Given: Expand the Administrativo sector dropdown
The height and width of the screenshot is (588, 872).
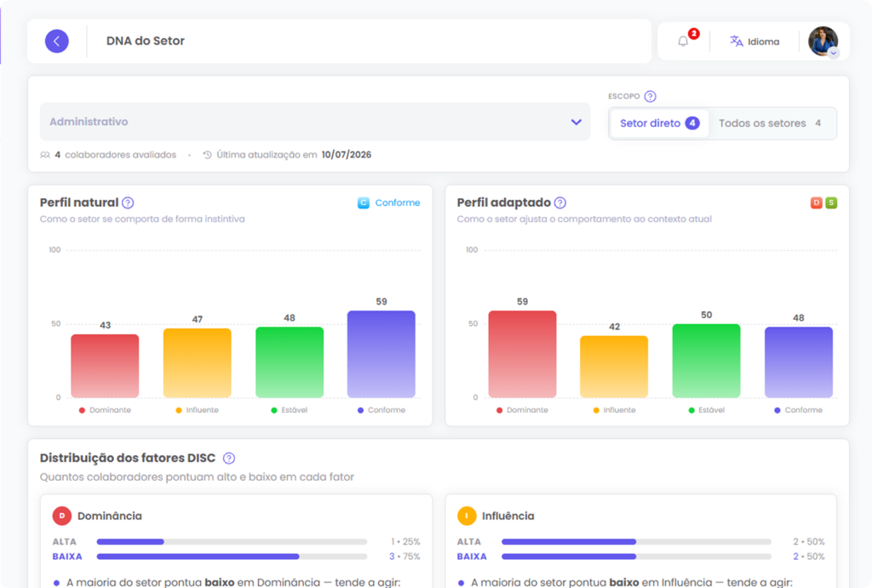Looking at the screenshot, I should click(315, 122).
